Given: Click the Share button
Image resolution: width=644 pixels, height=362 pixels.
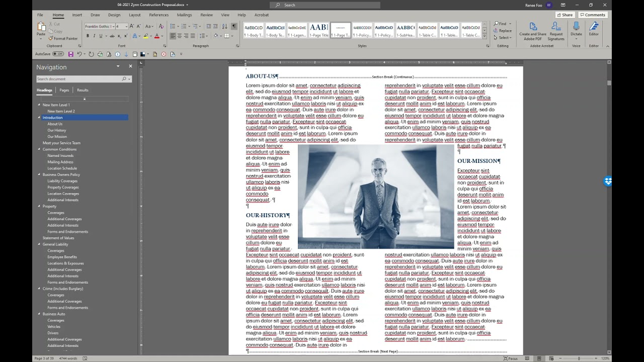Looking at the screenshot, I should [565, 15].
